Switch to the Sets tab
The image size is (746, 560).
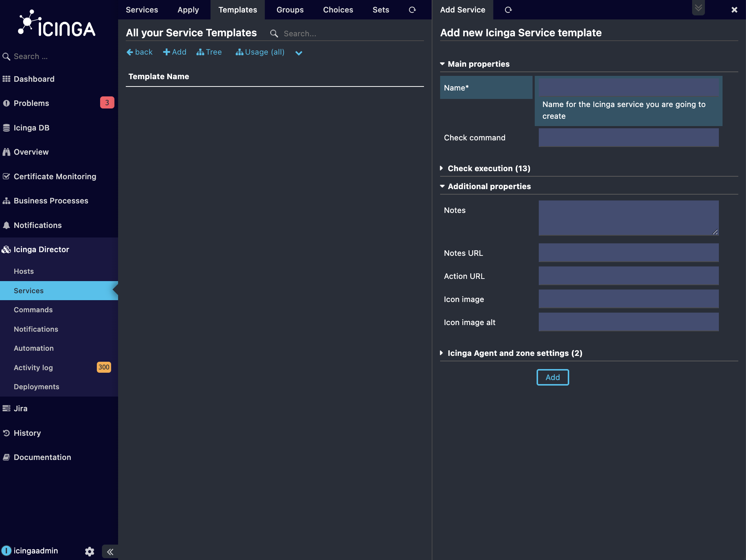click(381, 10)
